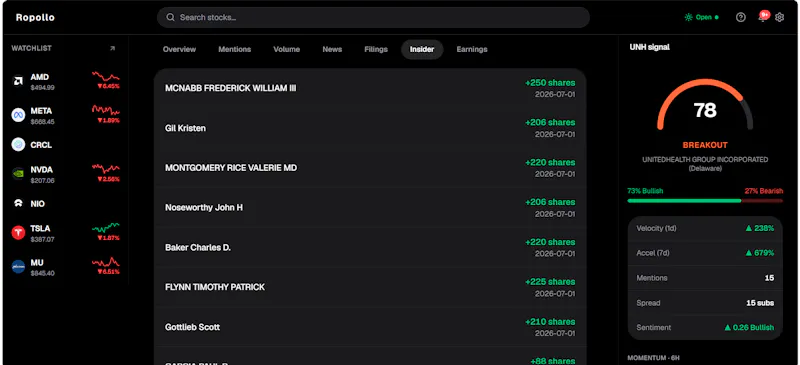Select Noseworthy John H row
Screen dimensions: 800x365
pos(370,208)
